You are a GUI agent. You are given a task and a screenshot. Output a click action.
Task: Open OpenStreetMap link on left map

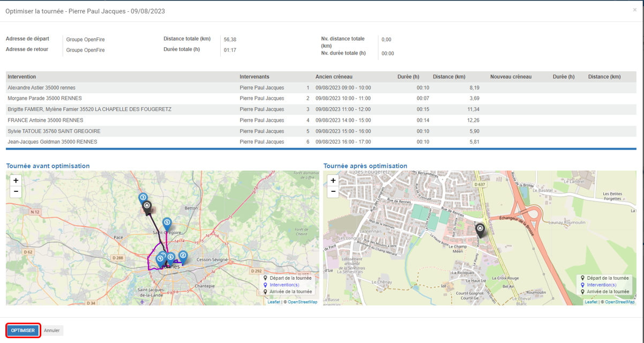[x=303, y=302]
